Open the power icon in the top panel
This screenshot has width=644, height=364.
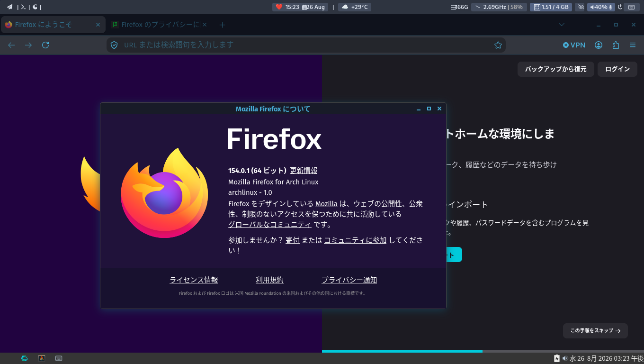(x=620, y=7)
